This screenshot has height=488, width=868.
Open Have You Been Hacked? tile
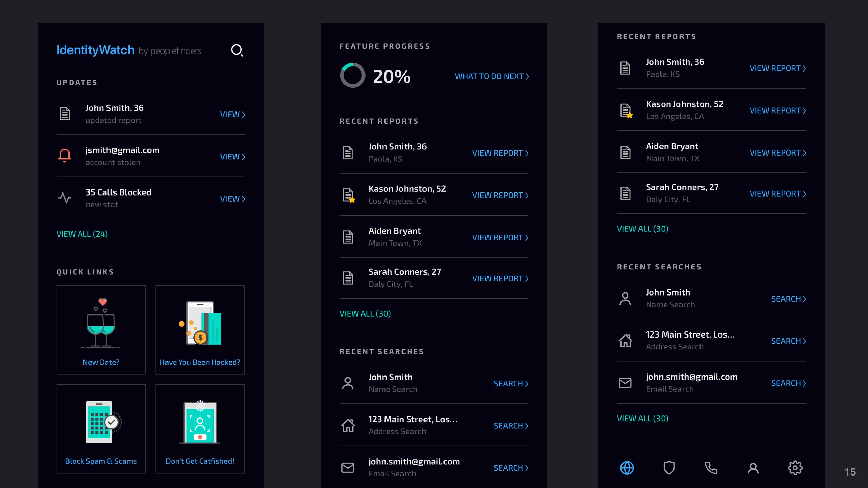(200, 330)
